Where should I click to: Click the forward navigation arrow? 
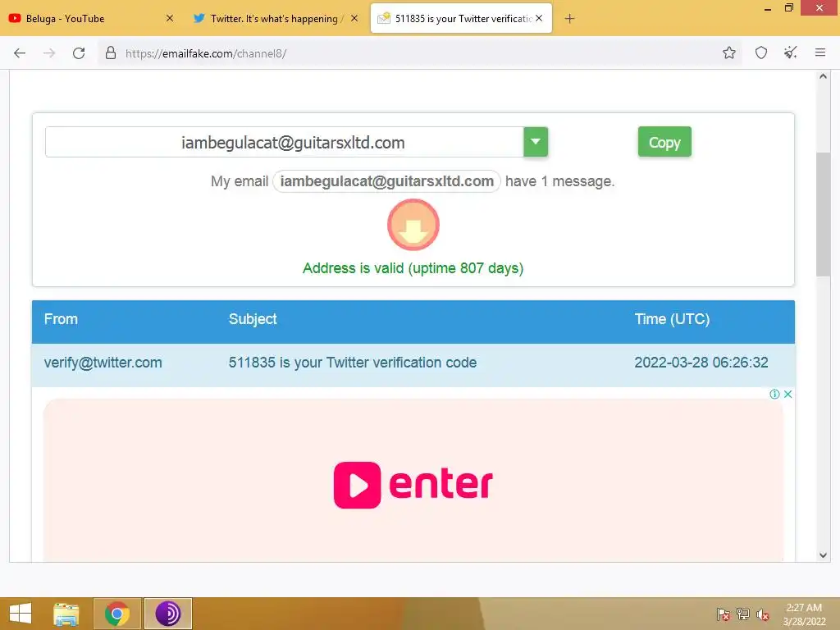pos(49,53)
